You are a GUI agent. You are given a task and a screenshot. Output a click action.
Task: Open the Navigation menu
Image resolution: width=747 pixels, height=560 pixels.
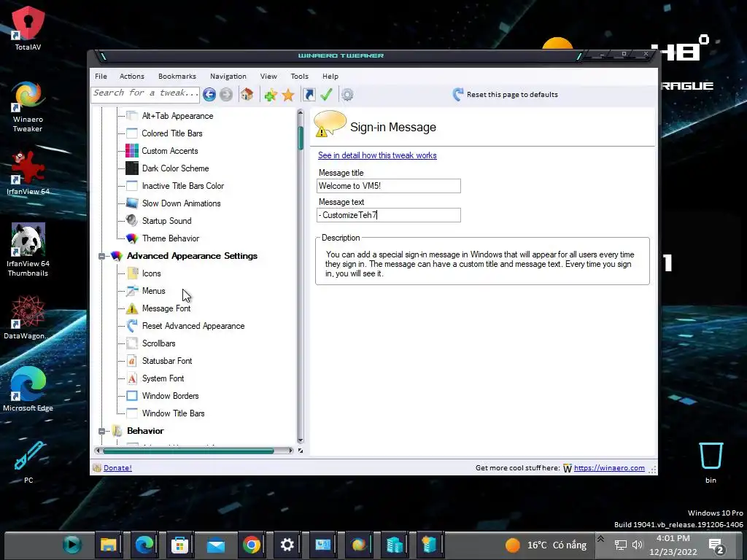click(228, 76)
